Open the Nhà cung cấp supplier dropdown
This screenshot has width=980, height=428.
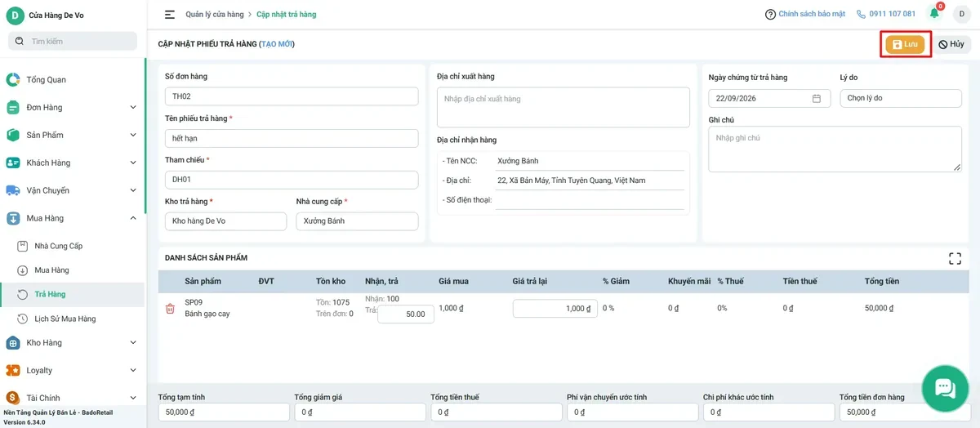tap(357, 221)
